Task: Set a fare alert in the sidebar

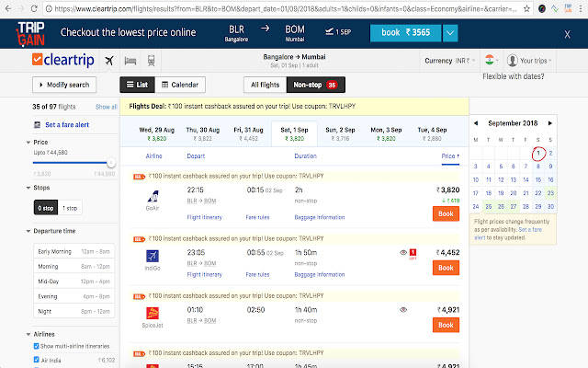Action: (x=67, y=125)
